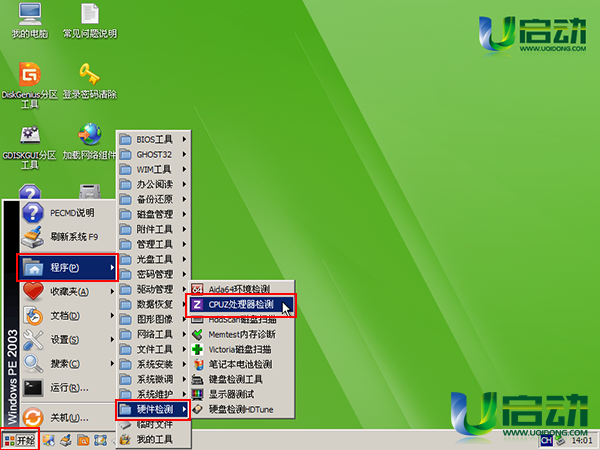Expand the GHOST32 folder
600x450 pixels.
[153, 154]
